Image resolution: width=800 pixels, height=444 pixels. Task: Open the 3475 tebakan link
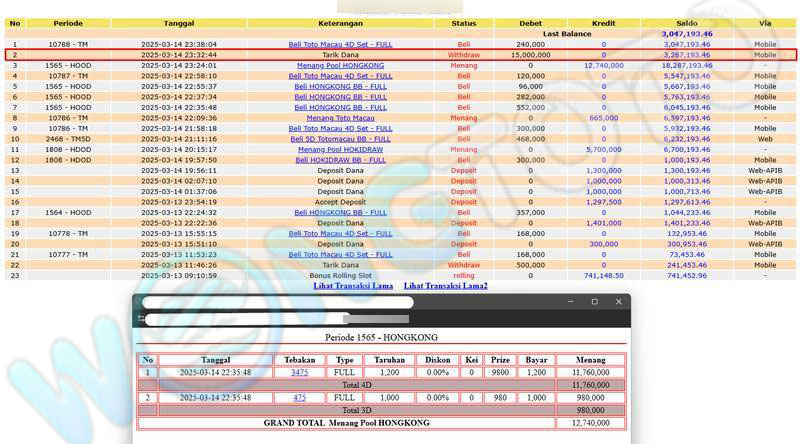click(x=299, y=372)
